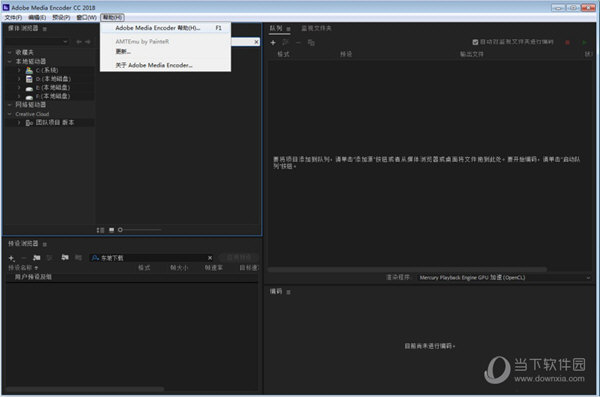Create a new preset group folder
Image resolution: width=600 pixels, height=397 pixels.
coord(37,258)
